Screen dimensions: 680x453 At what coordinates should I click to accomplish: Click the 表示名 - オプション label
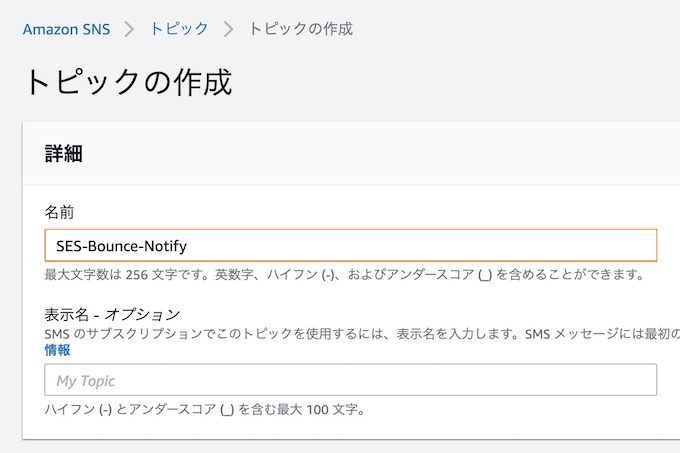pyautogui.click(x=112, y=314)
